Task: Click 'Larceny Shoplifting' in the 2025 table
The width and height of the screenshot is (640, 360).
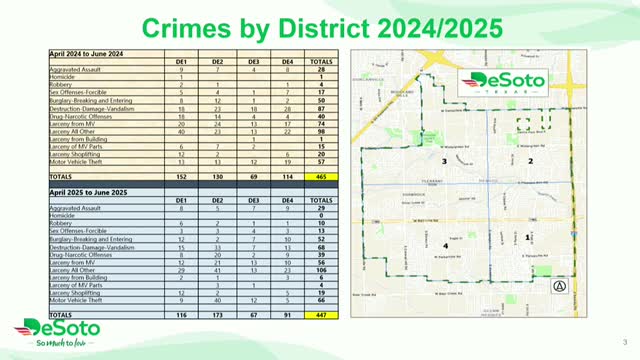Action: 75,293
